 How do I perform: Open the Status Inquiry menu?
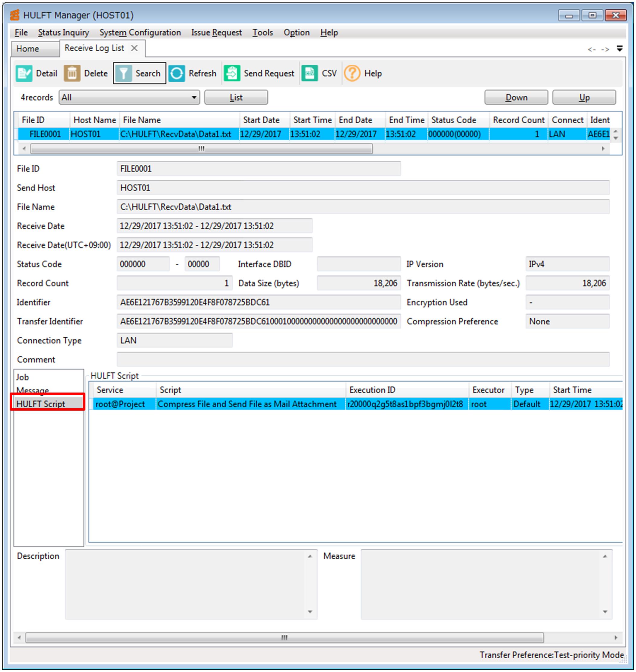pyautogui.click(x=63, y=33)
